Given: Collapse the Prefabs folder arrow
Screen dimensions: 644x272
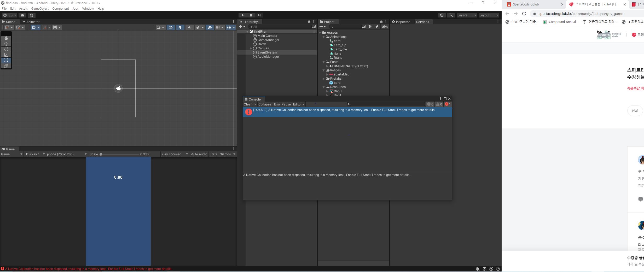Looking at the screenshot, I should (x=324, y=79).
